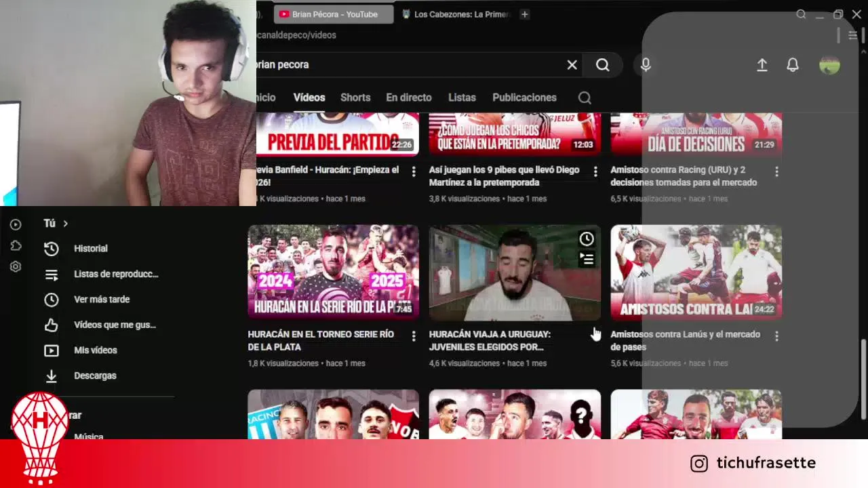
Task: Open title 'Amistosos contra Lanús y el mercado de pases'
Action: click(685, 340)
